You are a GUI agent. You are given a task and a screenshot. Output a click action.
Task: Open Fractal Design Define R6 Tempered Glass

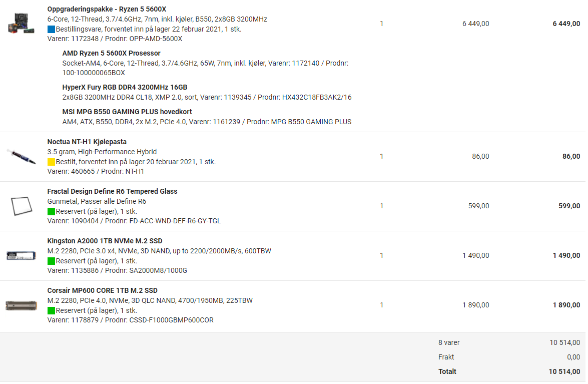coord(112,191)
